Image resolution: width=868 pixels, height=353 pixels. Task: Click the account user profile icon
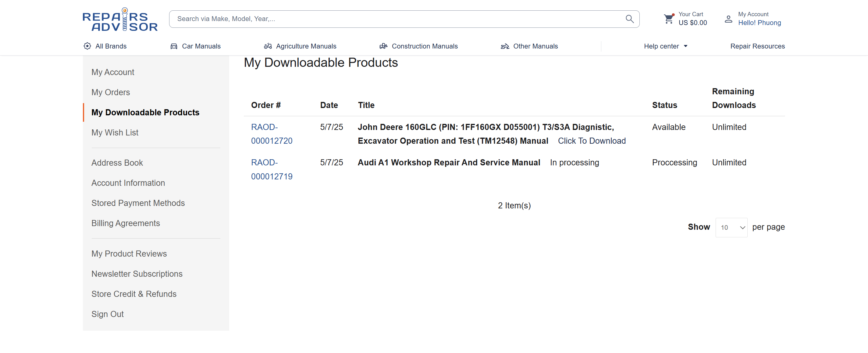pos(728,19)
